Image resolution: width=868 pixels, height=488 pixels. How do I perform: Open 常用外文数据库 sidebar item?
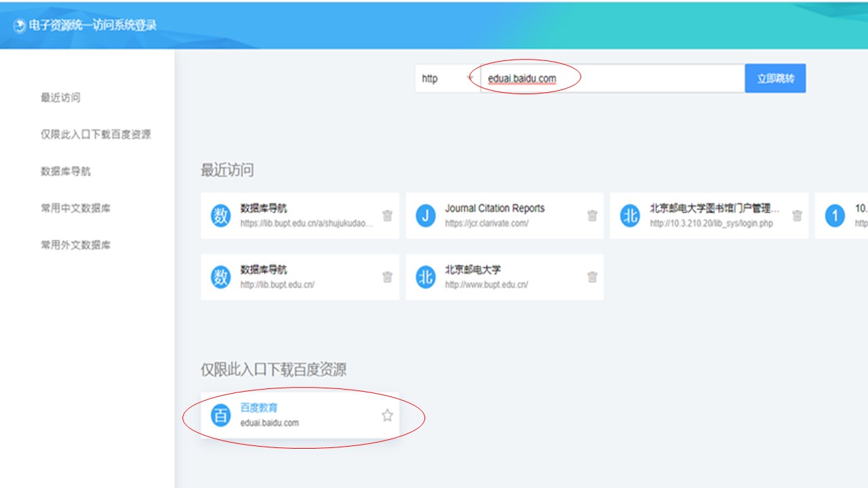pyautogui.click(x=75, y=245)
